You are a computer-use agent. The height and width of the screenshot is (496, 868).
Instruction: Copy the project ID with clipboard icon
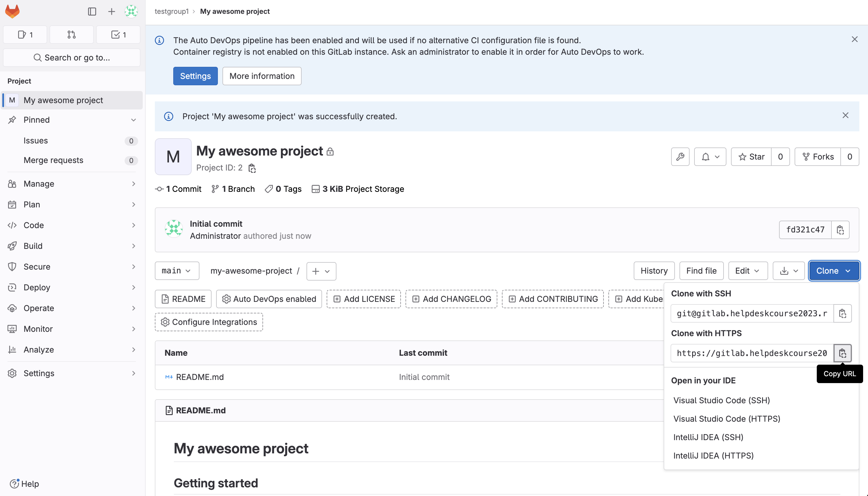point(252,168)
